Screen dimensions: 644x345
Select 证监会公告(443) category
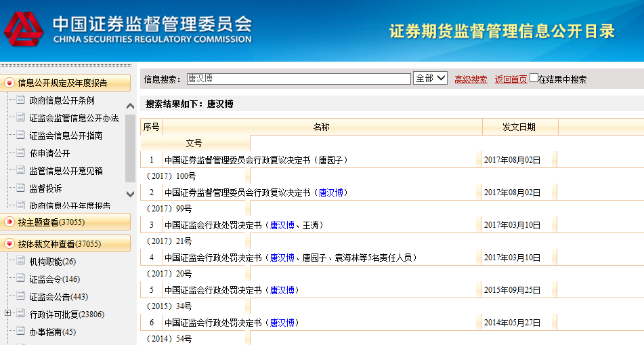(x=59, y=297)
